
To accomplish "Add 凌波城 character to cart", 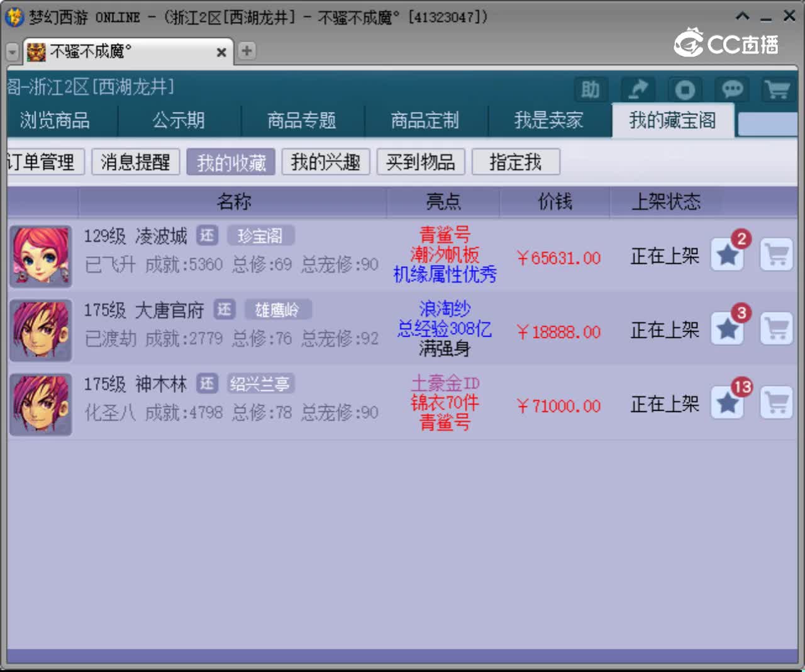I will coord(777,255).
